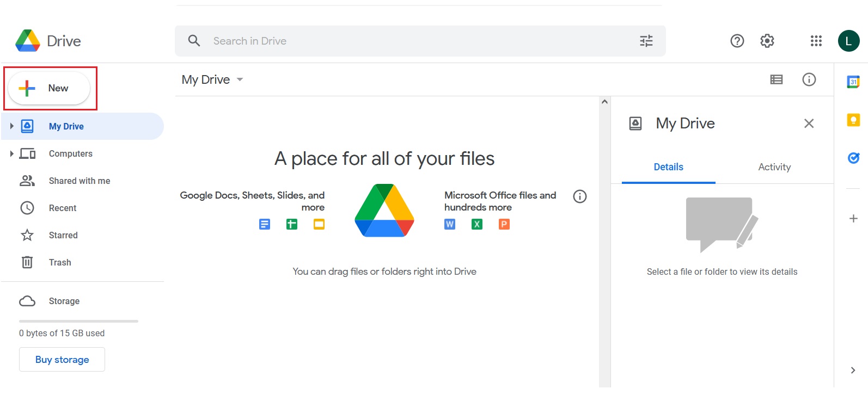Viewport: 868px width, 395px height.
Task: Click the Shared with me people icon
Action: point(27,181)
